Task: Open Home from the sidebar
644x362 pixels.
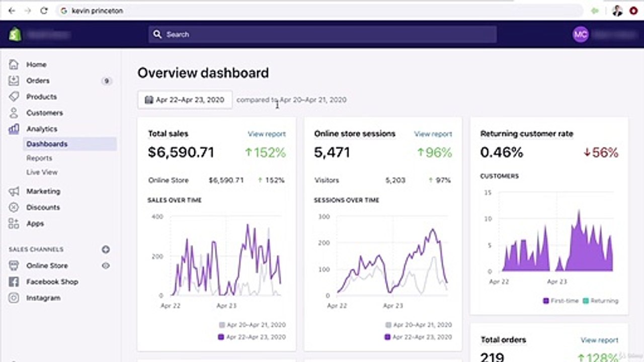Action: (36, 64)
